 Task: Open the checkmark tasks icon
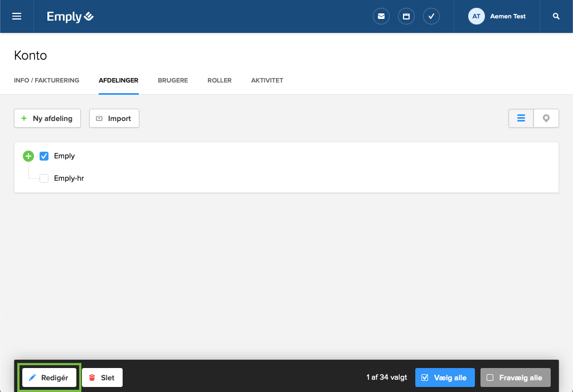click(x=431, y=17)
